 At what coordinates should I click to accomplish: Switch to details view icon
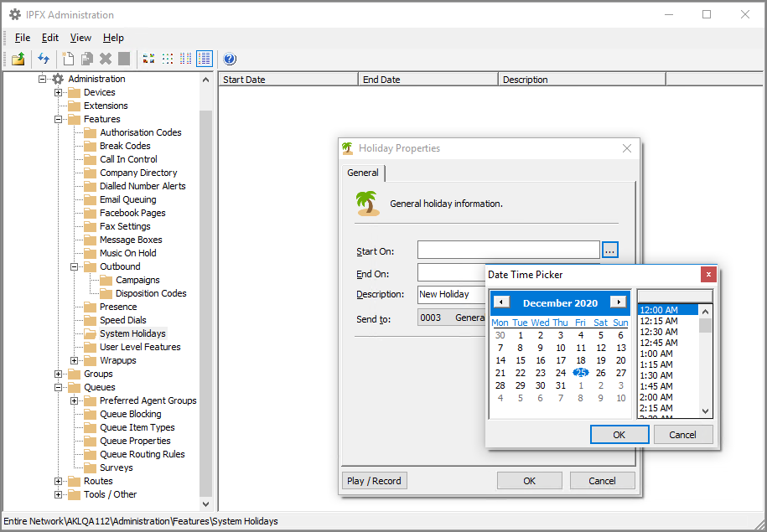[x=205, y=59]
